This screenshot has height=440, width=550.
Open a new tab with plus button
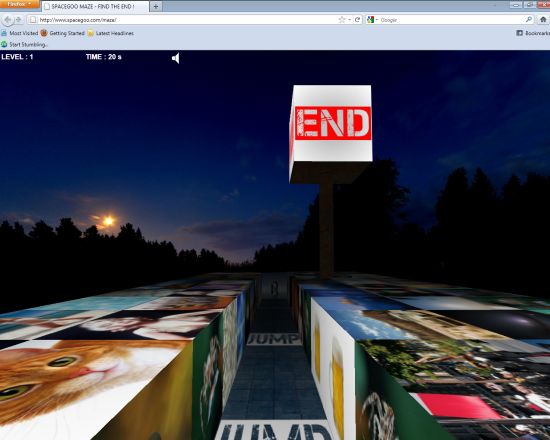point(156,6)
